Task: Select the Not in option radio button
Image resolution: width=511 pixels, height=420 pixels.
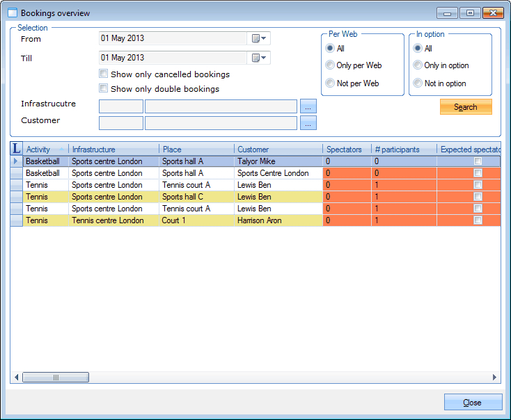Action: 418,83
